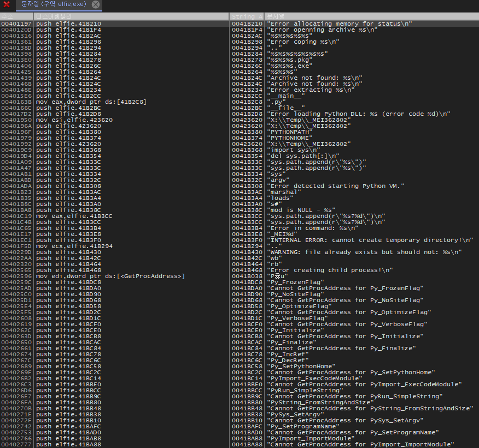Select address 00401A09 cell
The image size is (479, 448).
point(16,162)
